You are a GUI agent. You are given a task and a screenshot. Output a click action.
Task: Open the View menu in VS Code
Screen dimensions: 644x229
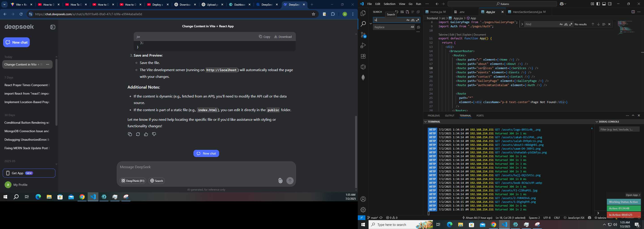[x=402, y=4]
